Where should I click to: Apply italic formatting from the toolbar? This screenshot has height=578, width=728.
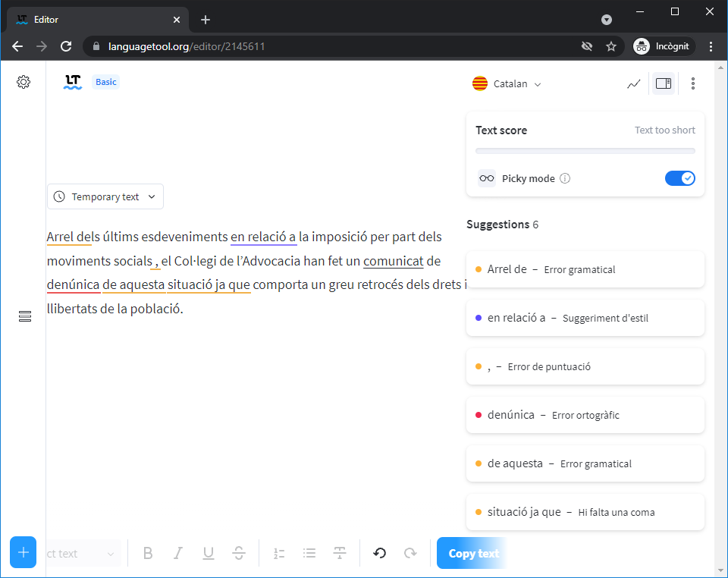tap(178, 553)
